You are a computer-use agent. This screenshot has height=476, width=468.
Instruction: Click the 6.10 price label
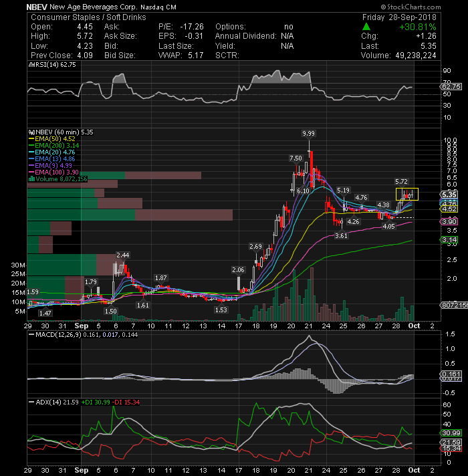[303, 191]
